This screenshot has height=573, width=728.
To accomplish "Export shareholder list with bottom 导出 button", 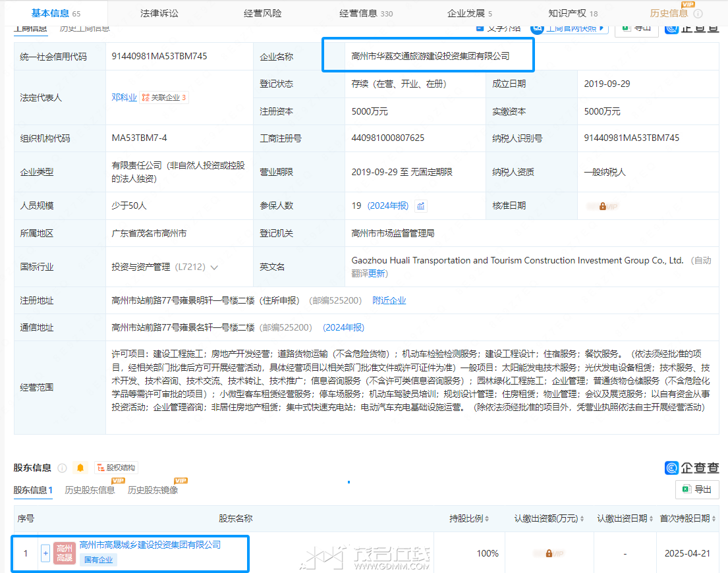I will [697, 489].
